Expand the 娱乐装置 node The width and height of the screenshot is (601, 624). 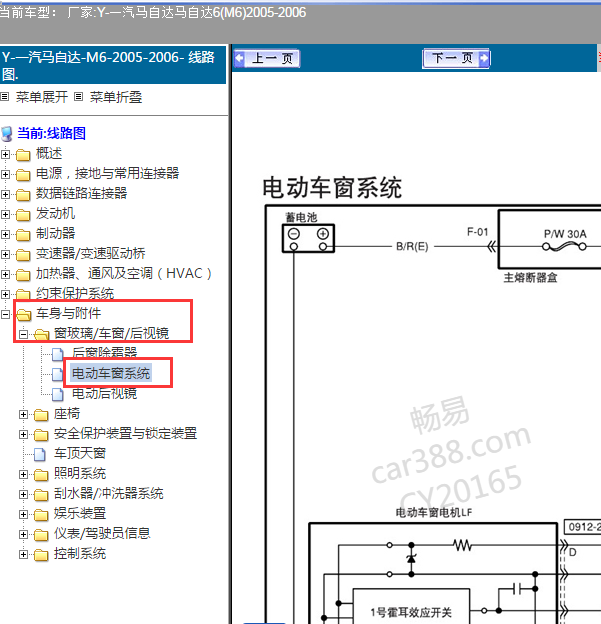(x=23, y=514)
